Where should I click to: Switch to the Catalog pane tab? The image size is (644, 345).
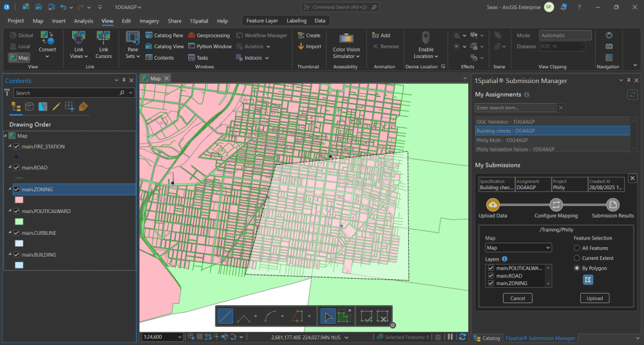[487, 338]
